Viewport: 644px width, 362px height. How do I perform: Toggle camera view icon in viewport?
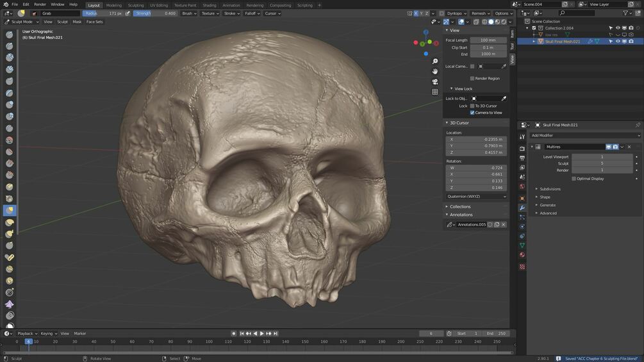pyautogui.click(x=435, y=81)
